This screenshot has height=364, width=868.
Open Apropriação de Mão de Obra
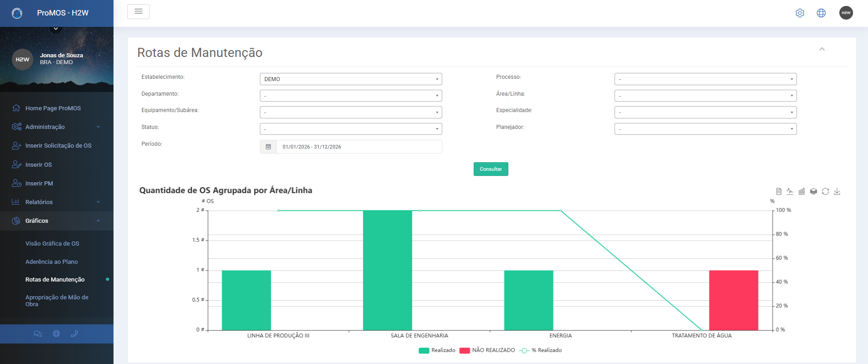[x=57, y=301]
